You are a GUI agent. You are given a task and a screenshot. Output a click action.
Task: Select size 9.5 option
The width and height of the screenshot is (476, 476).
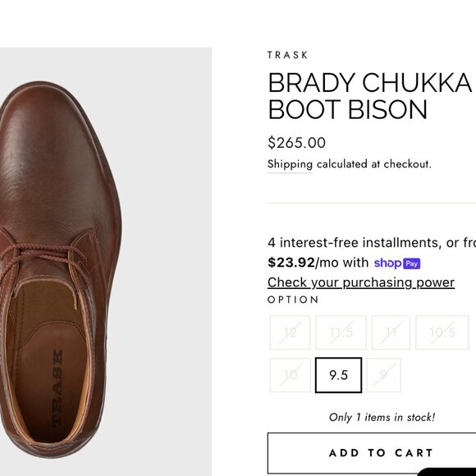point(338,375)
